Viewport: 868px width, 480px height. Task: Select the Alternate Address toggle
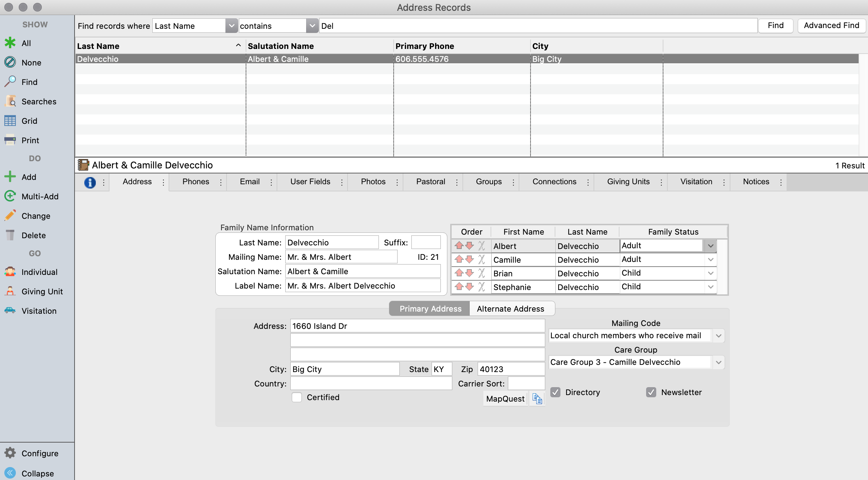coord(510,308)
